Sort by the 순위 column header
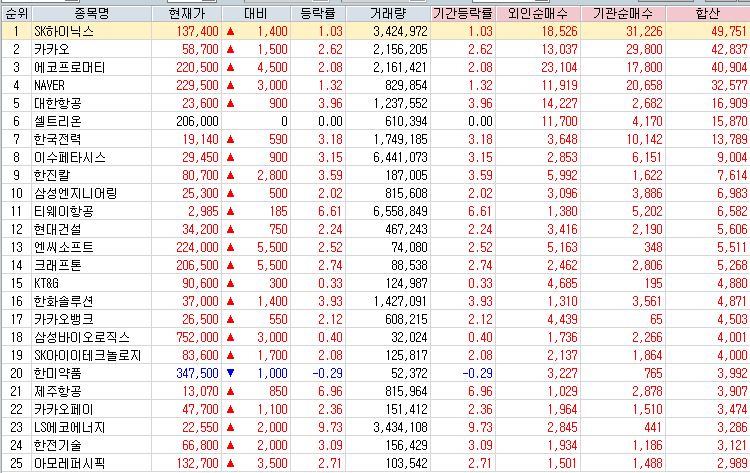The height and width of the screenshot is (473, 750). pos(16,13)
